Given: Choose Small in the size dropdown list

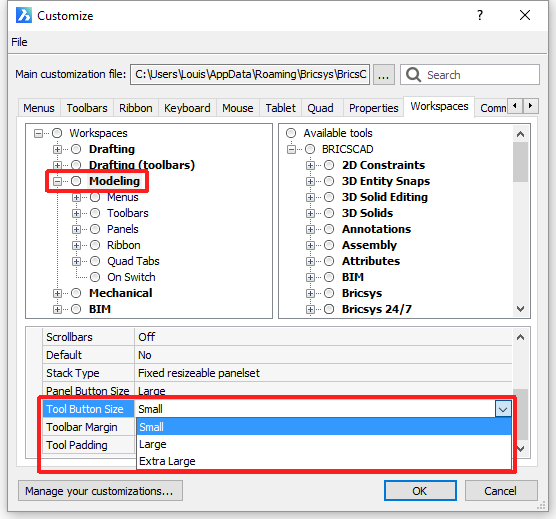Looking at the screenshot, I should tap(324, 427).
